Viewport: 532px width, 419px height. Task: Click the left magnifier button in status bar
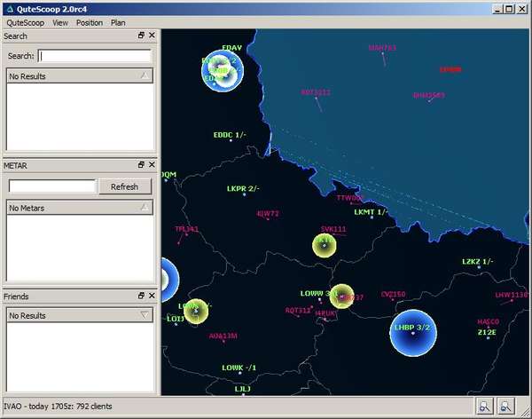click(484, 406)
